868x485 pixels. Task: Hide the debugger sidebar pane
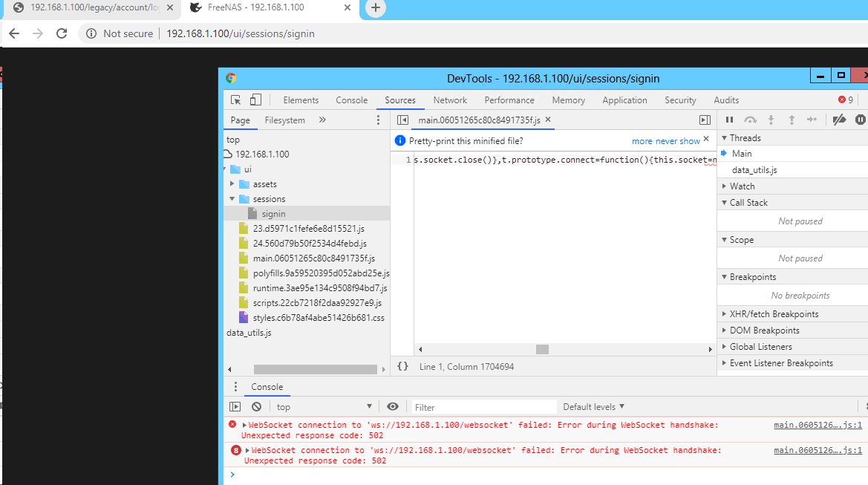coord(705,120)
